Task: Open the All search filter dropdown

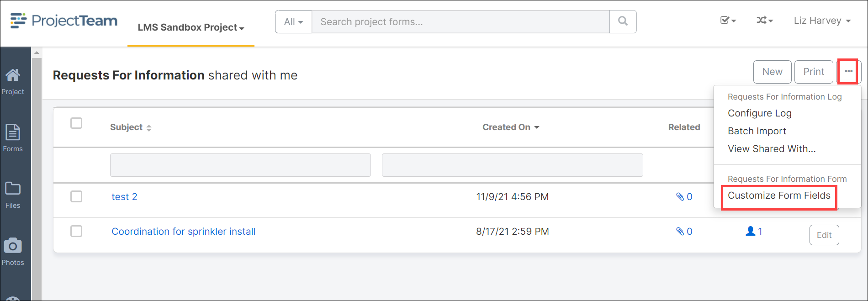Action: tap(293, 21)
